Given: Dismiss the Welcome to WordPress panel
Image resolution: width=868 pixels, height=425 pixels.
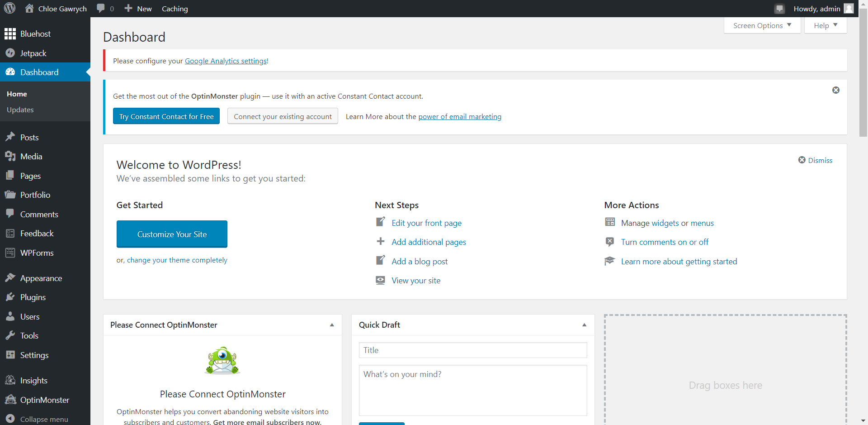Looking at the screenshot, I should pos(815,160).
